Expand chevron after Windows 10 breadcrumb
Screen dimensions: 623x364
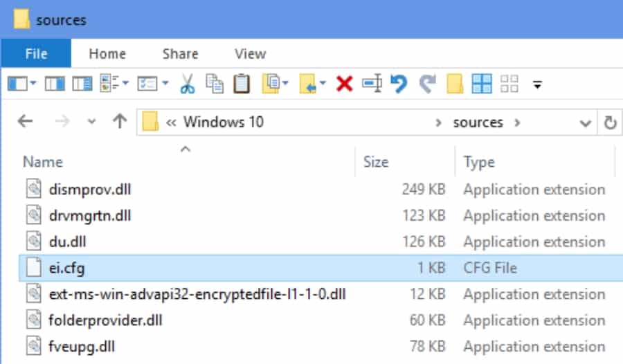438,122
